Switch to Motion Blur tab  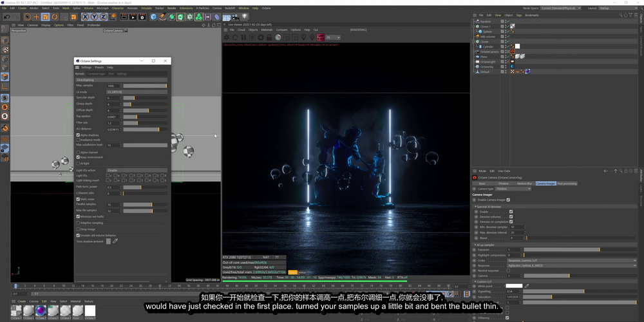click(x=524, y=184)
